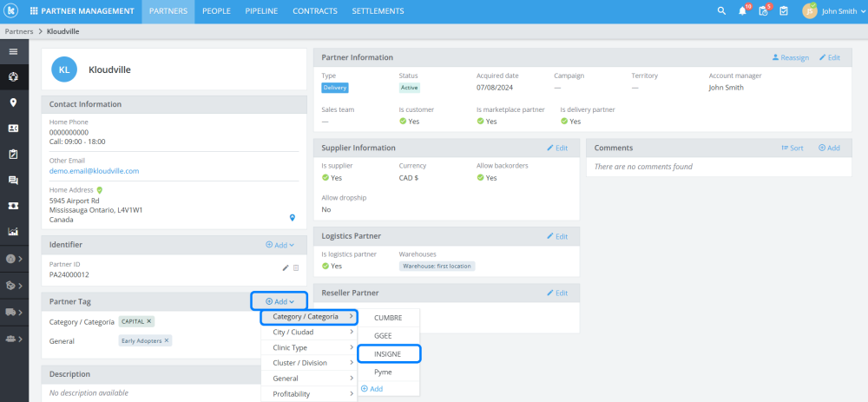
Task: Open the location pin sidebar icon
Action: tap(14, 102)
